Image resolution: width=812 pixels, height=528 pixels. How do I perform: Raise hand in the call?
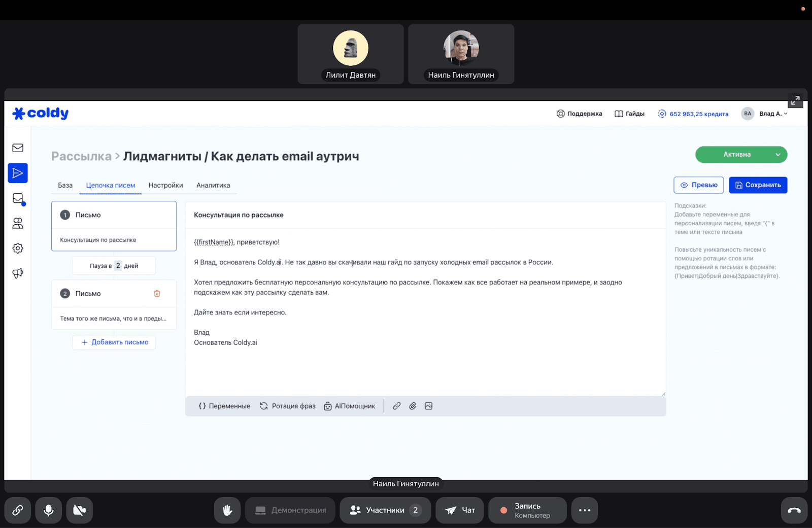point(227,510)
